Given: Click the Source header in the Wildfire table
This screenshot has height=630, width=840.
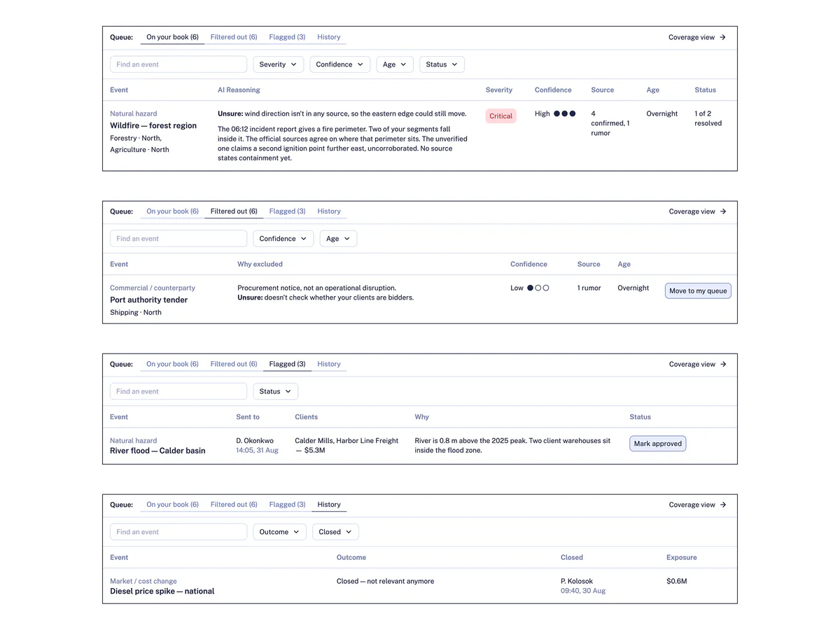Looking at the screenshot, I should pyautogui.click(x=603, y=90).
